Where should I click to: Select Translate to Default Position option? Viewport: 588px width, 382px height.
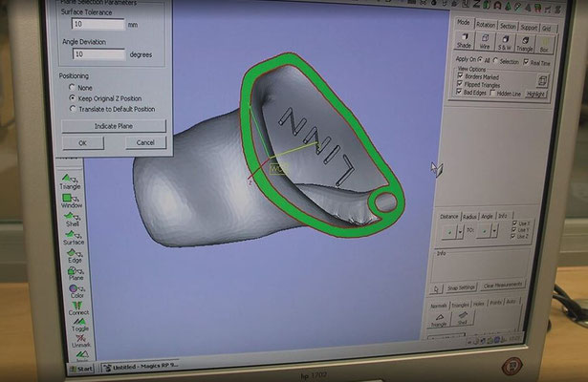pos(73,109)
